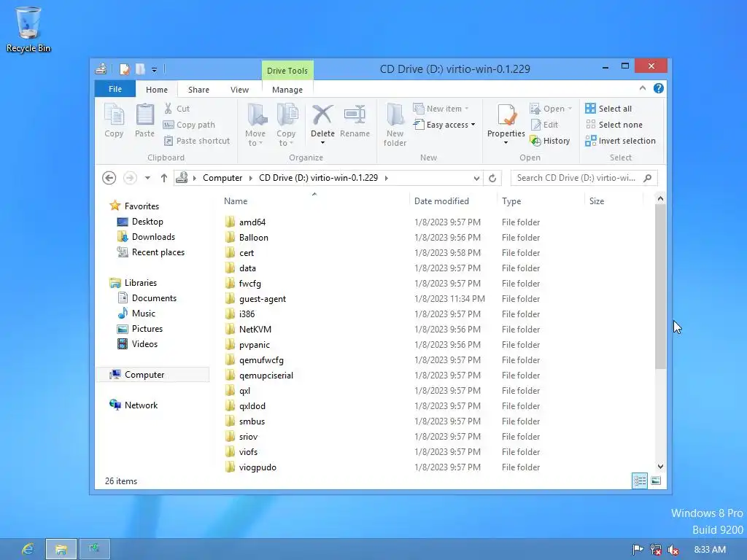This screenshot has height=560, width=747.
Task: Click the scroll down arrow of file list
Action: tap(660, 467)
